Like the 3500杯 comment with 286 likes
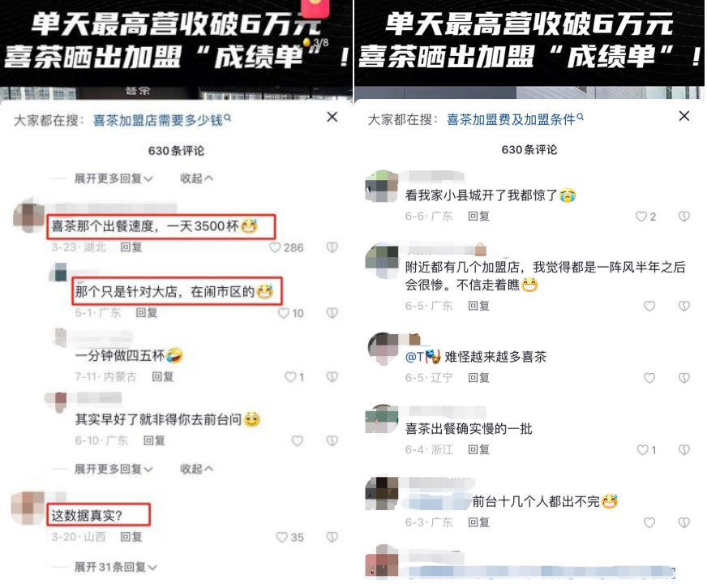The width and height of the screenshot is (707, 588). [x=275, y=247]
